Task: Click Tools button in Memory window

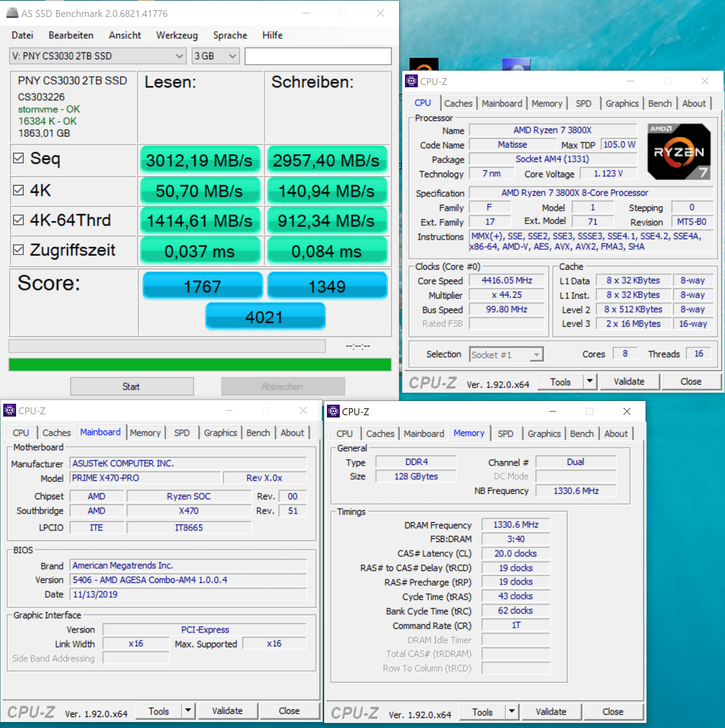Action: (x=483, y=712)
